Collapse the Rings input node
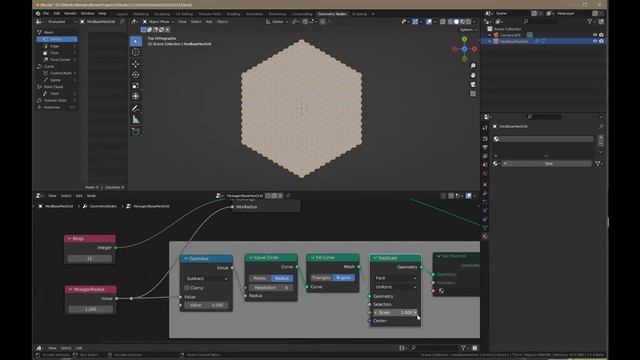The width and height of the screenshot is (640, 360). (69, 239)
